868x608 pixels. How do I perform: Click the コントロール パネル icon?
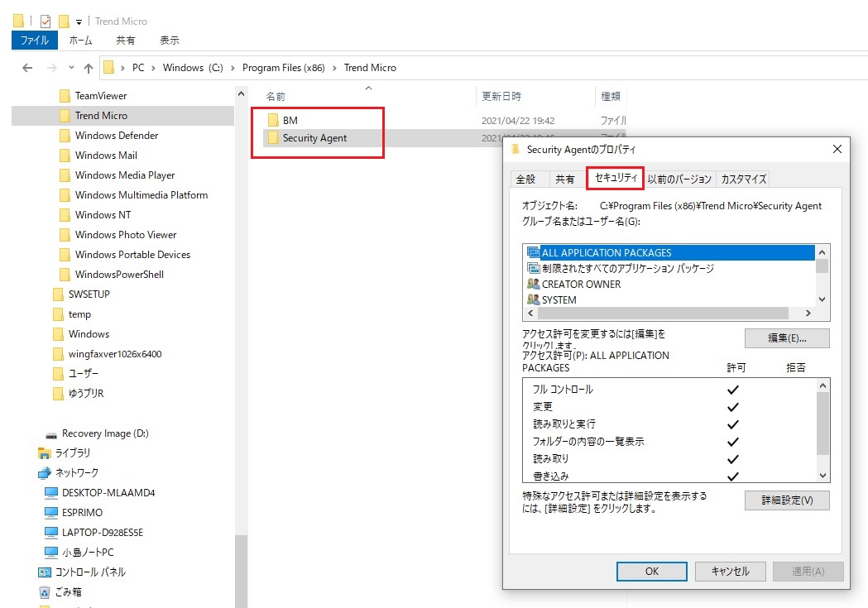[45, 572]
